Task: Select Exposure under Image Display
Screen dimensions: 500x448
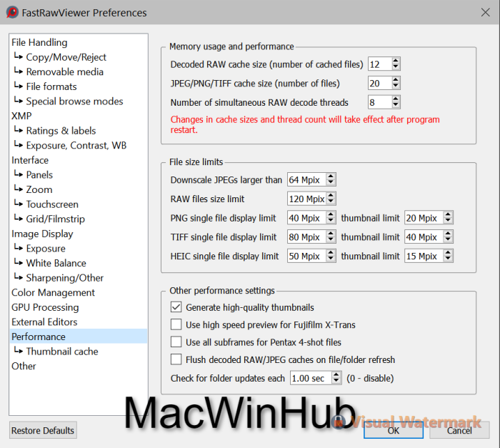Action: 46,249
